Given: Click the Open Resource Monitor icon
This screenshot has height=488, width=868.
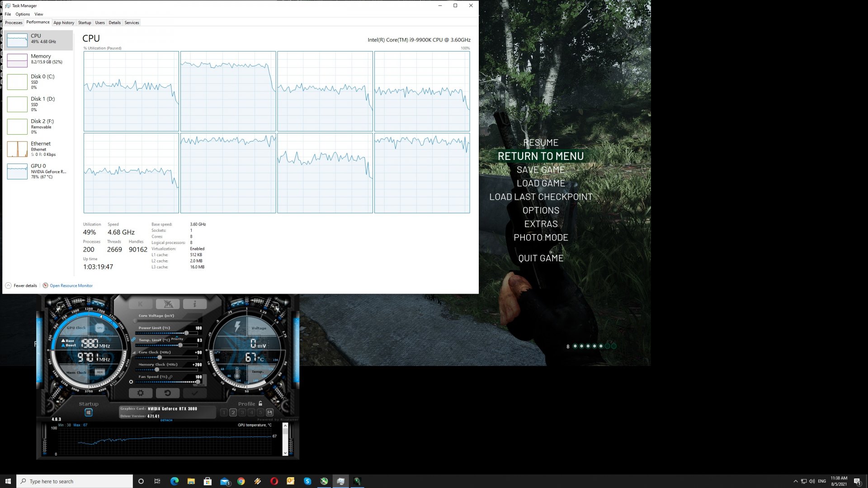Looking at the screenshot, I should pos(45,286).
